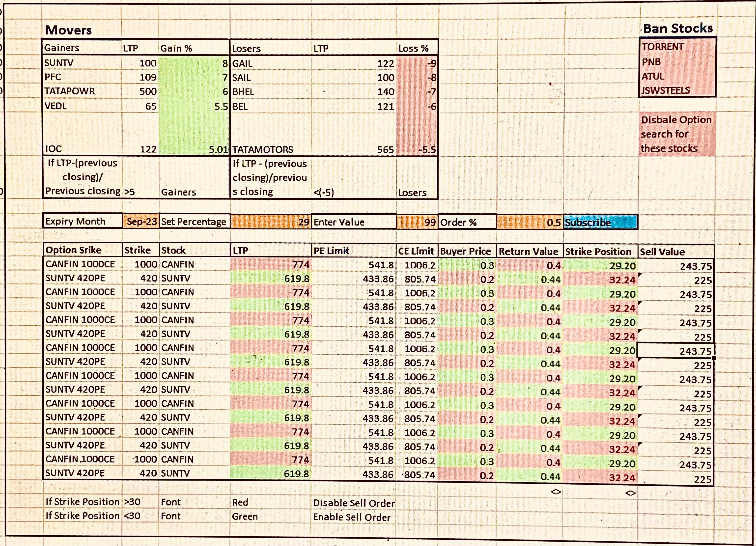The height and width of the screenshot is (546, 756).
Task: Click the "Movers" title
Action: [68, 30]
